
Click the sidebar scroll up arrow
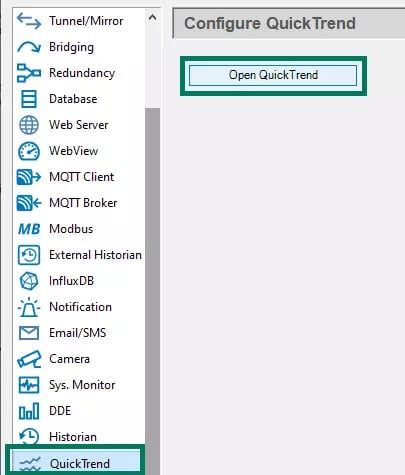click(153, 17)
